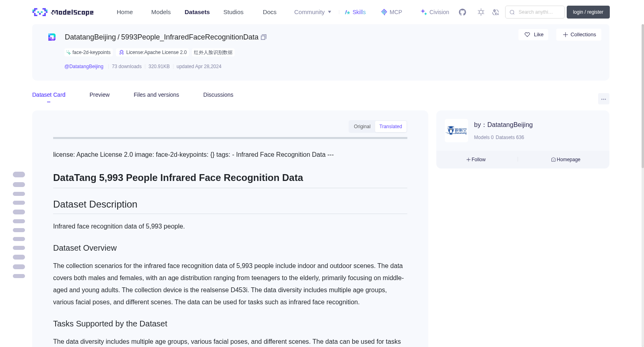644x347 pixels.
Task: Click 'Models 0' under the organization
Action: (484, 137)
